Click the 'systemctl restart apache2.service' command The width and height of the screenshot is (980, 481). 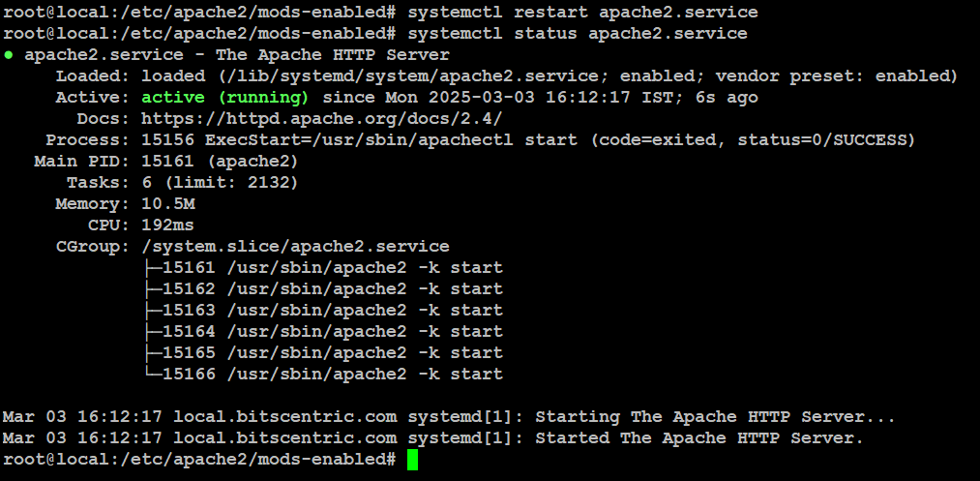click(582, 13)
